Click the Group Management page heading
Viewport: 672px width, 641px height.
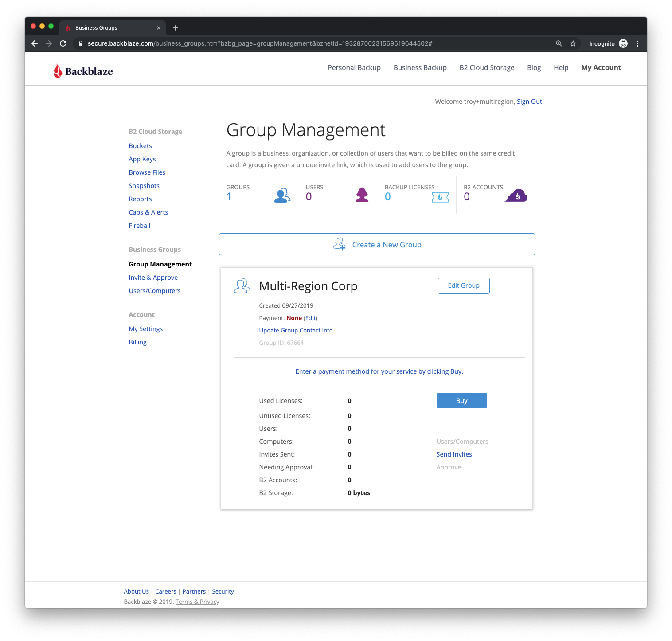tap(306, 130)
